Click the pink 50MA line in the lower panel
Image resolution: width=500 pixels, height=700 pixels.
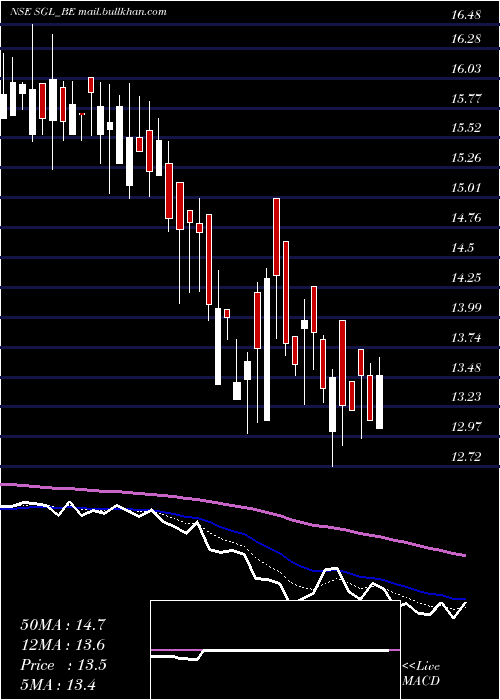pos(232,505)
